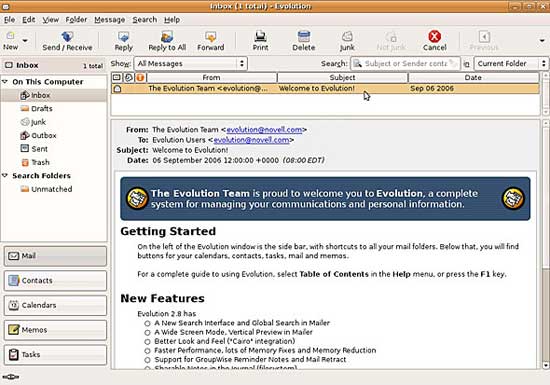Screen dimensions: 550x385
Task: Select the Sent folder
Action: pos(34,149)
